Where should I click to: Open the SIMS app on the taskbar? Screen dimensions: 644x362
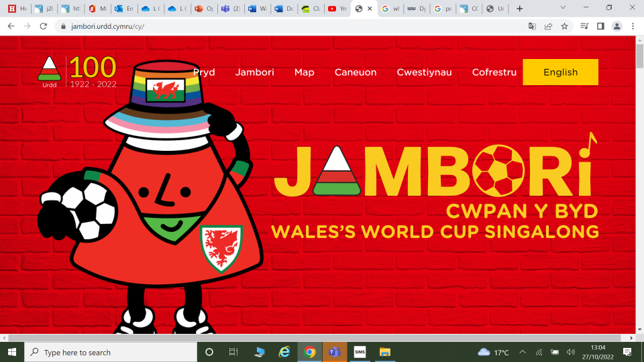coord(360,352)
